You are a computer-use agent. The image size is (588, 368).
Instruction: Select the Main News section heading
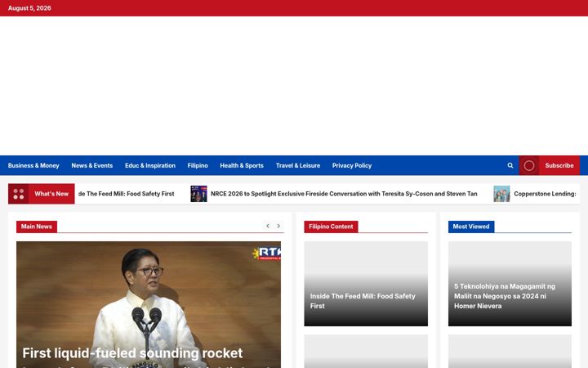(x=37, y=227)
